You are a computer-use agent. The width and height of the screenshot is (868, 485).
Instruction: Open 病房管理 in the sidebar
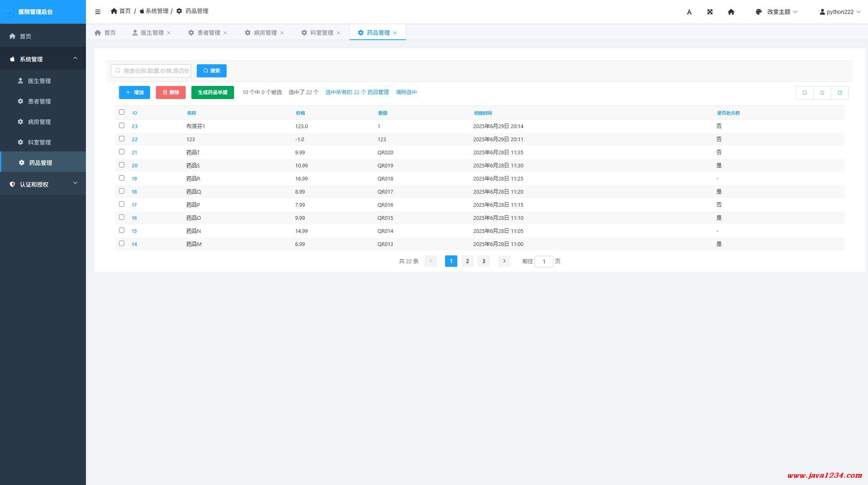39,122
